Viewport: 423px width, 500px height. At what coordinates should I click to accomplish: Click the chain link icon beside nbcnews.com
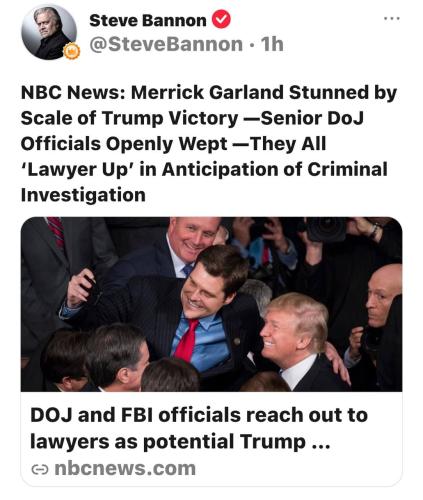pyautogui.click(x=40, y=470)
